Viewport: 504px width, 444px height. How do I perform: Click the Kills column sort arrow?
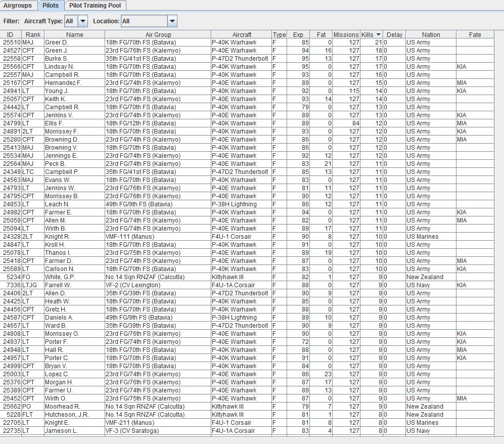coord(378,34)
